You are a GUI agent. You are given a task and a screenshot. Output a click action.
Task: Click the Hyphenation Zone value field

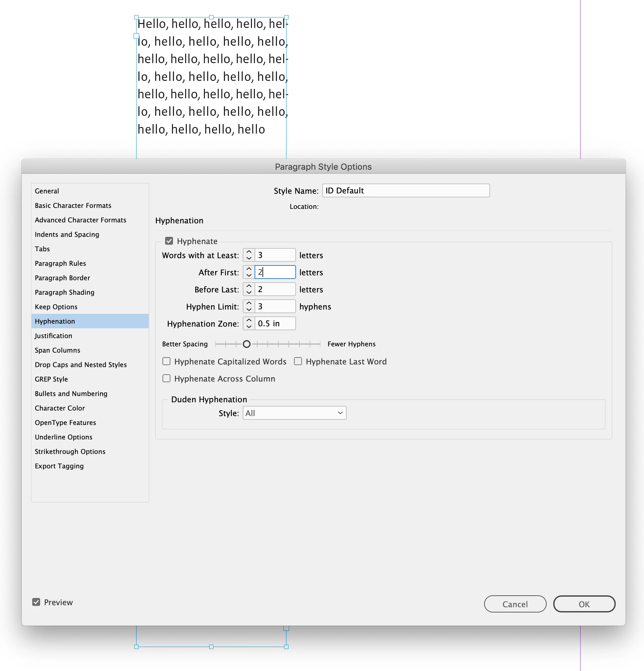[x=275, y=324]
